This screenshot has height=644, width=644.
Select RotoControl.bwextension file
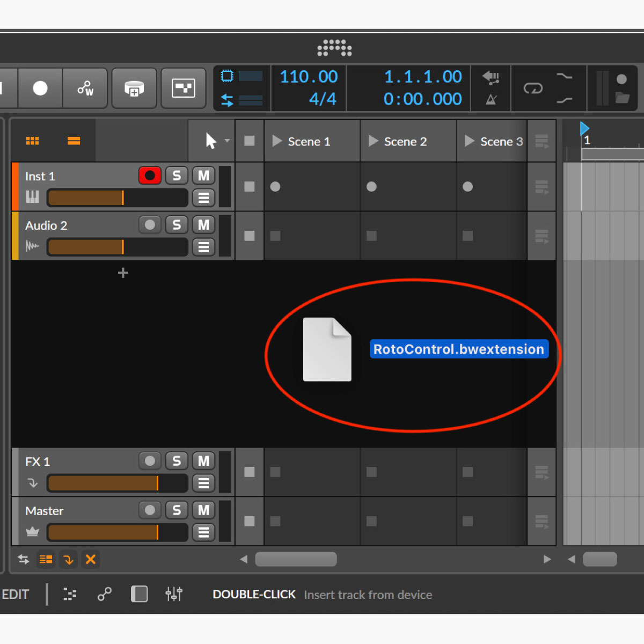459,349
